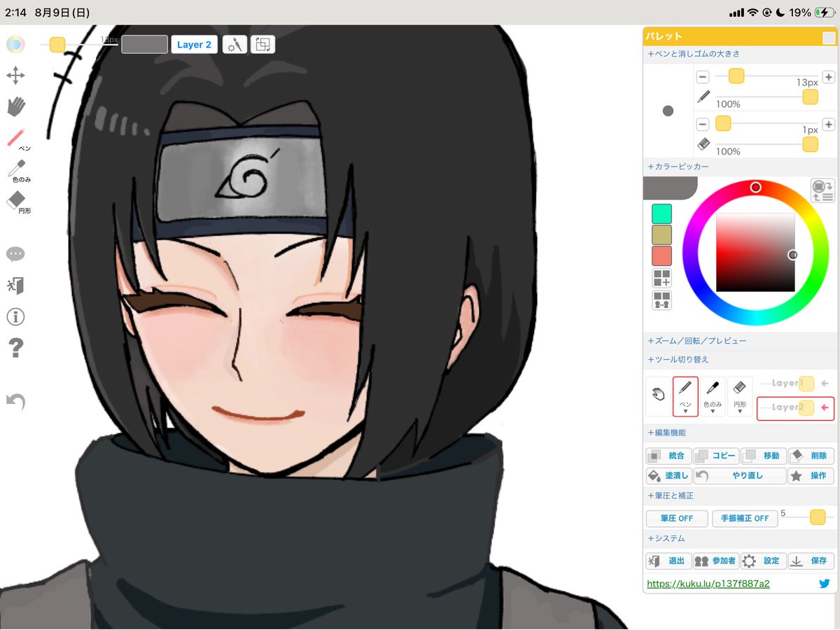Open the 操作 operations button

811,476
